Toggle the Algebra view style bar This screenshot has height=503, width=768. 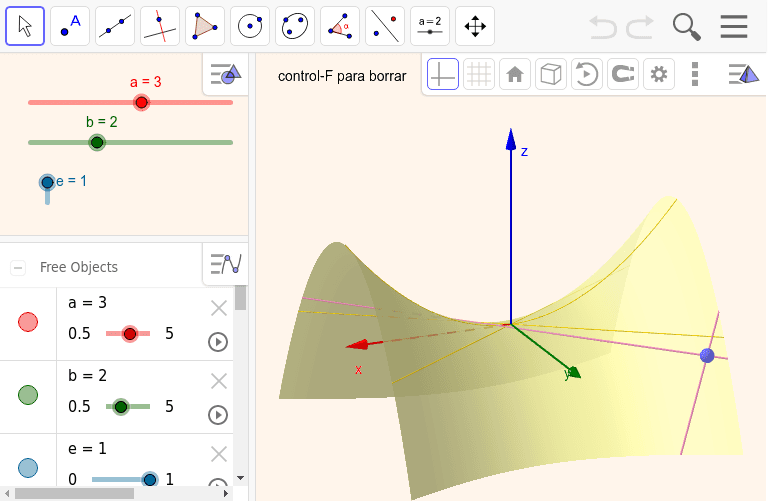[226, 264]
